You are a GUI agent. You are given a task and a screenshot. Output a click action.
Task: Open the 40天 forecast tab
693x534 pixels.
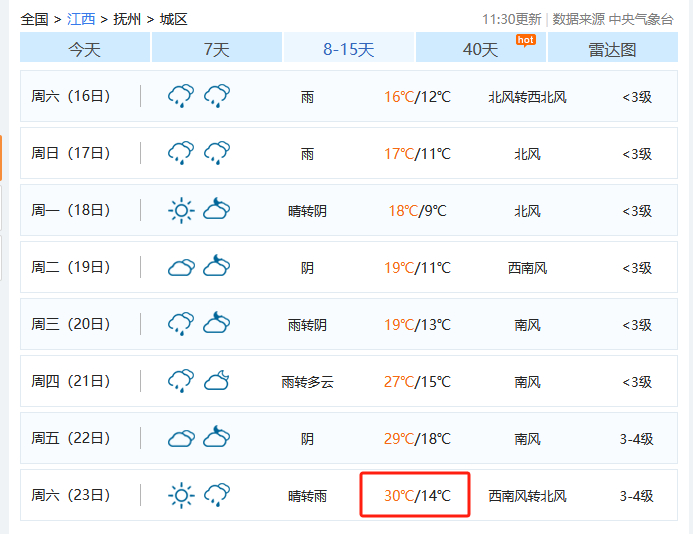pyautogui.click(x=481, y=48)
